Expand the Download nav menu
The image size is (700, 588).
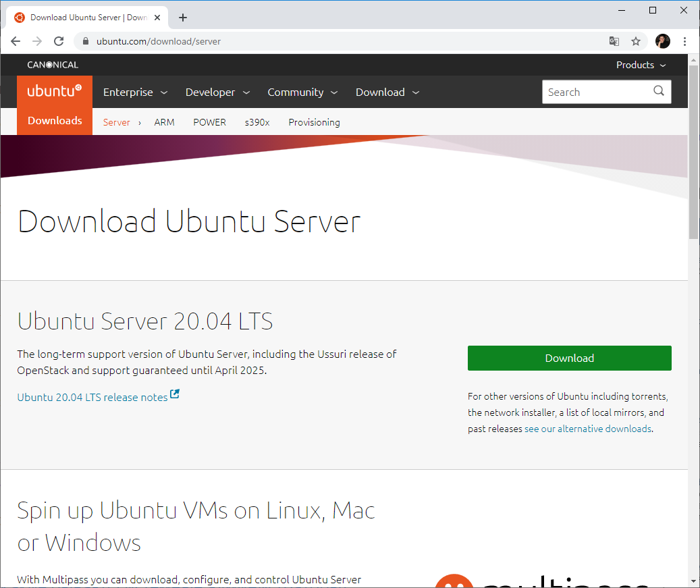[387, 92]
